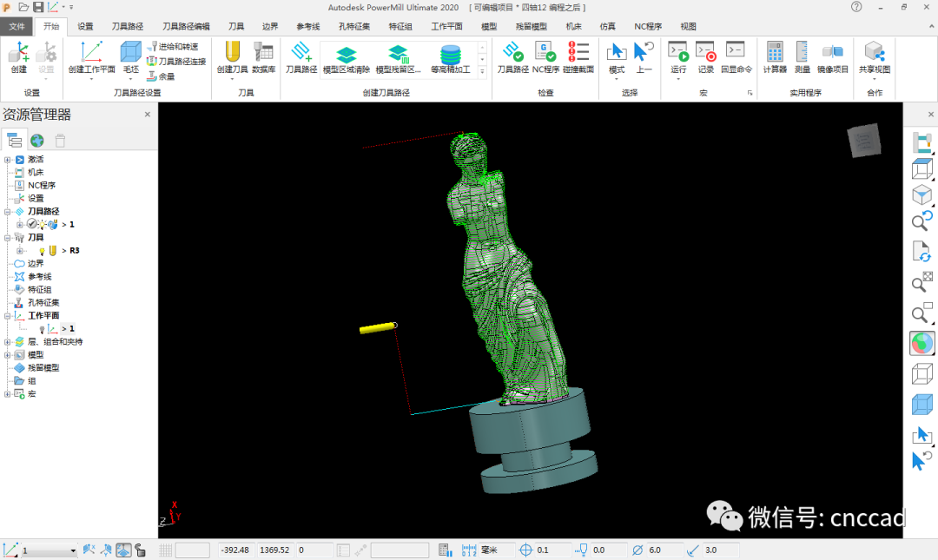This screenshot has height=560, width=938.
Task: Switch to the 仿真 (Simulation) ribbon tab
Action: point(607,27)
